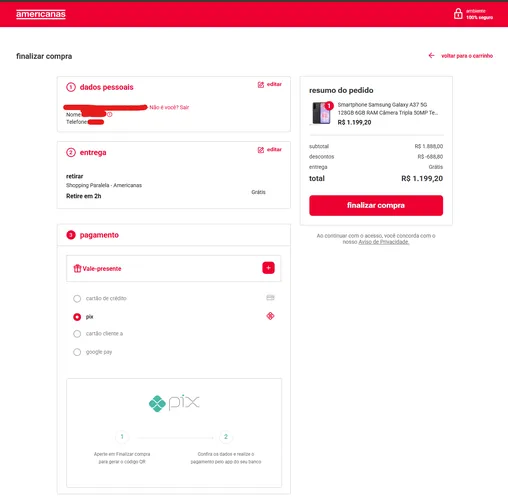Open the Aviso de Privacidade link

pos(384,242)
